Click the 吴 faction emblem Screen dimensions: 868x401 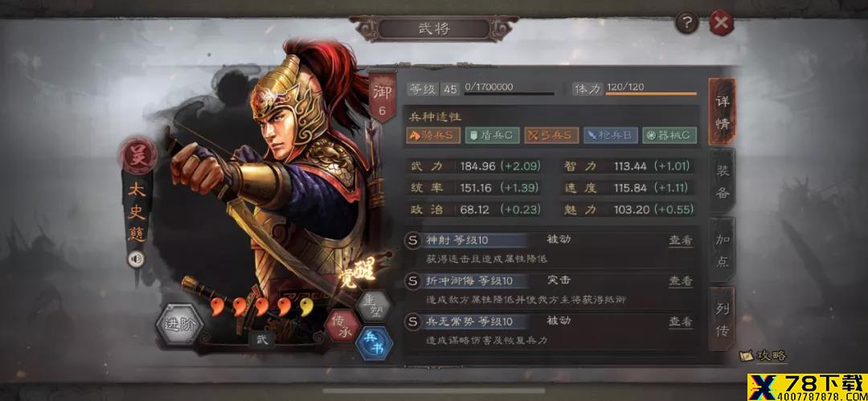tap(136, 154)
